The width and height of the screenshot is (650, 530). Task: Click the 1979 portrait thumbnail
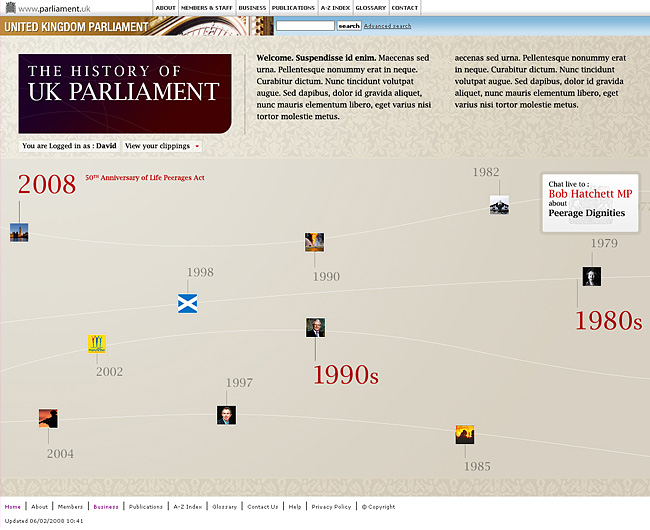click(592, 276)
